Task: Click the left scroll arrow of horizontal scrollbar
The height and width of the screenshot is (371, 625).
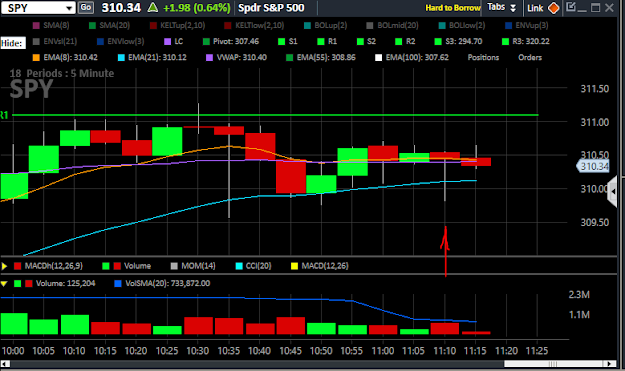Action: [5, 364]
